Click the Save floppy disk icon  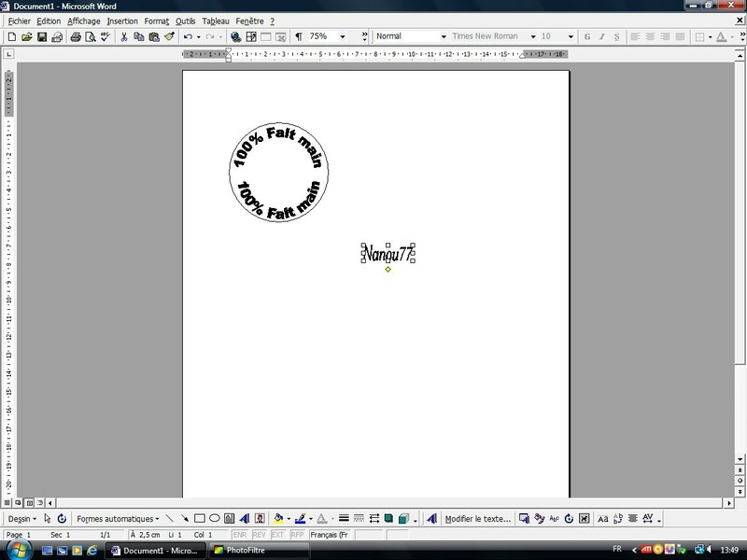[42, 36]
